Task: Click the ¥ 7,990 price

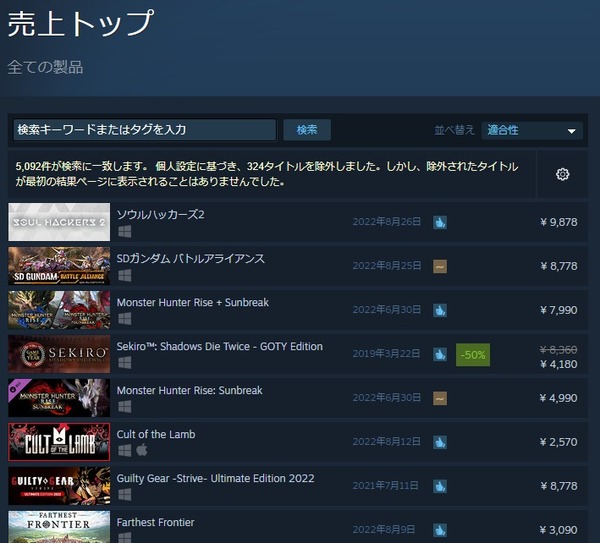Action: click(x=559, y=310)
